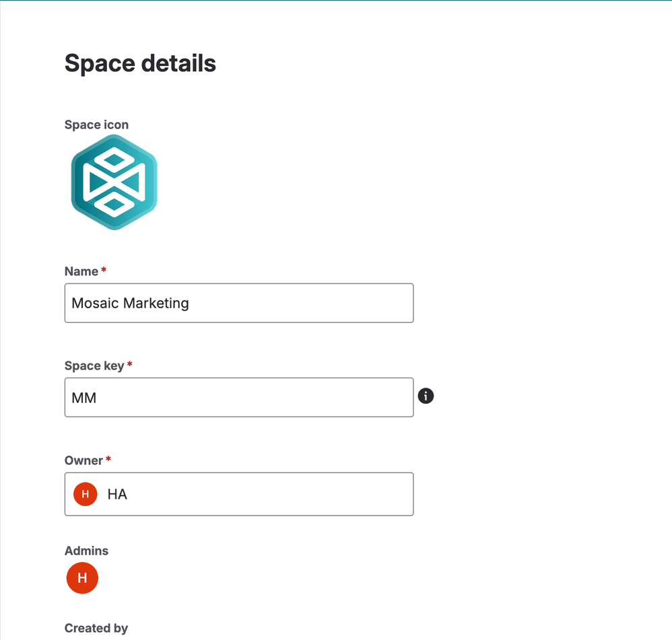Click the H avatar inside the Owner field

(84, 494)
